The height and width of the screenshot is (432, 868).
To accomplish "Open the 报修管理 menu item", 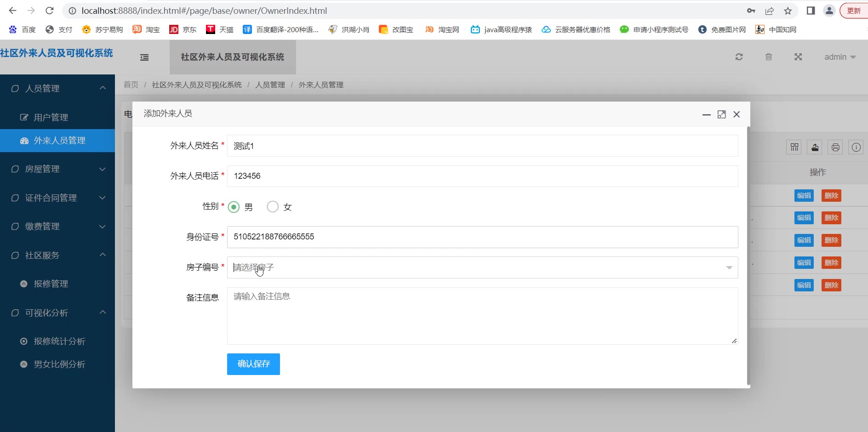I will point(57,284).
